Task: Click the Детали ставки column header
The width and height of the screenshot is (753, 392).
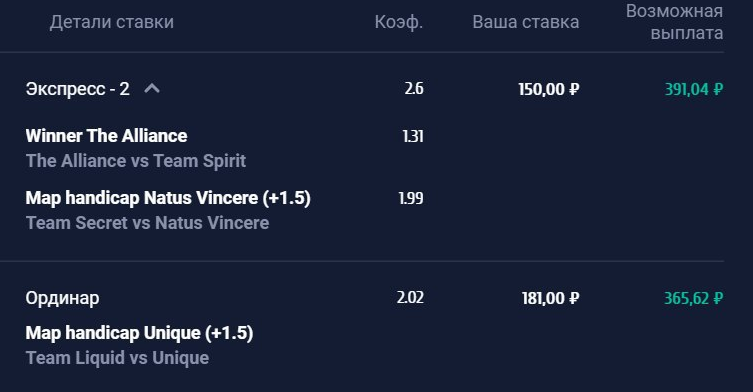Action: tap(111, 22)
